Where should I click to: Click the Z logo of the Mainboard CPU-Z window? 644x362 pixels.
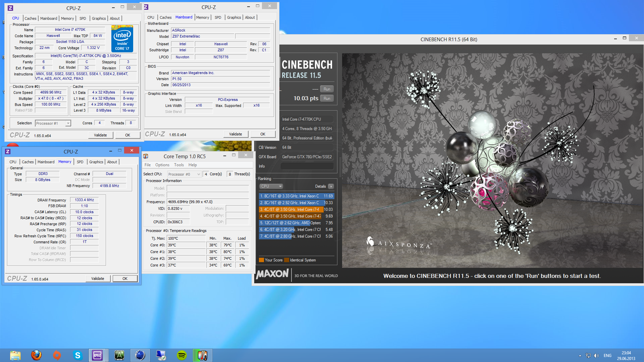[x=146, y=7]
